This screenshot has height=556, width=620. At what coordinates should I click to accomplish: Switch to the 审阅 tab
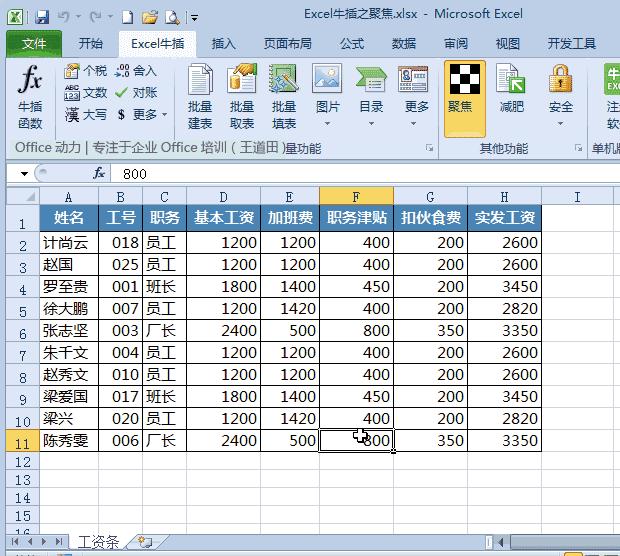tap(456, 43)
